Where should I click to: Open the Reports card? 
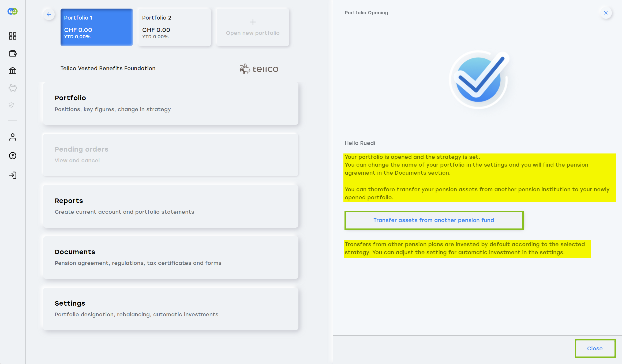tap(171, 206)
